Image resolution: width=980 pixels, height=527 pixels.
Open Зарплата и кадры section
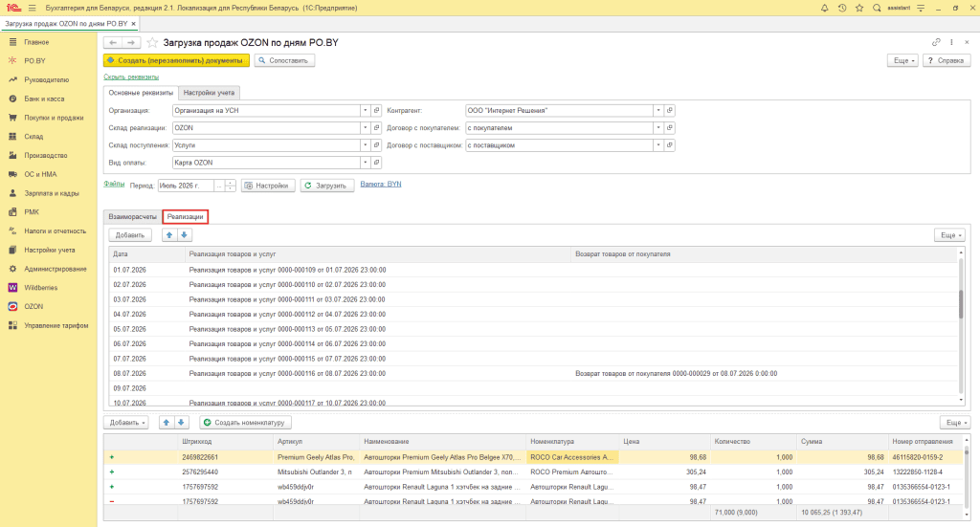click(52, 193)
